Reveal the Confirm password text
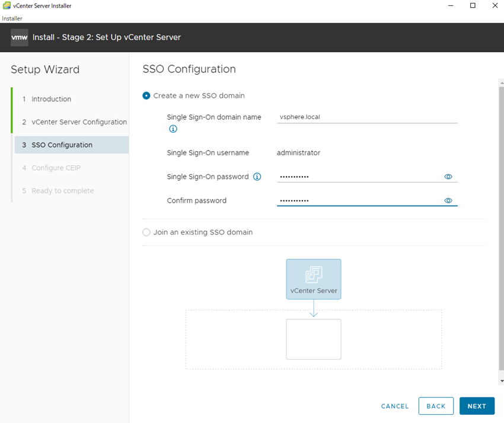504x423 pixels. click(448, 201)
